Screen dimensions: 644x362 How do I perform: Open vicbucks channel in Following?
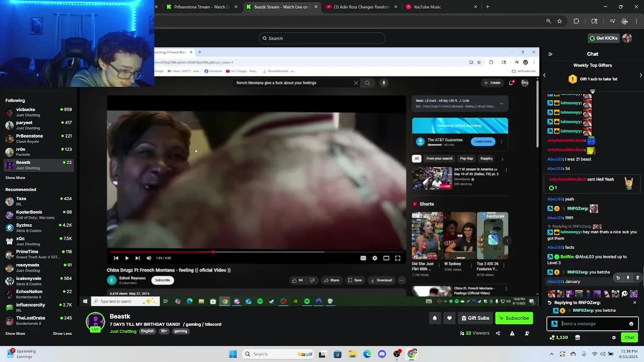38,112
